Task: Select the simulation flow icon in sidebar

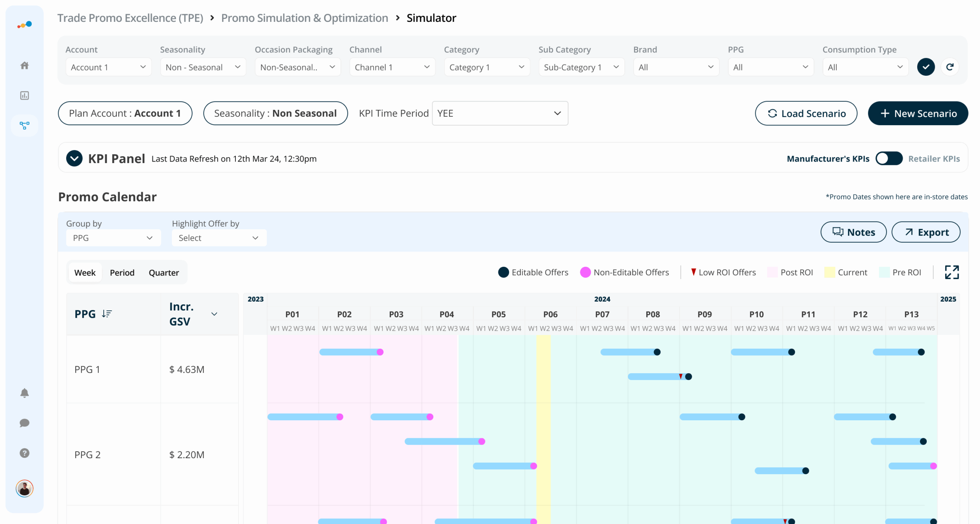Action: 24,125
